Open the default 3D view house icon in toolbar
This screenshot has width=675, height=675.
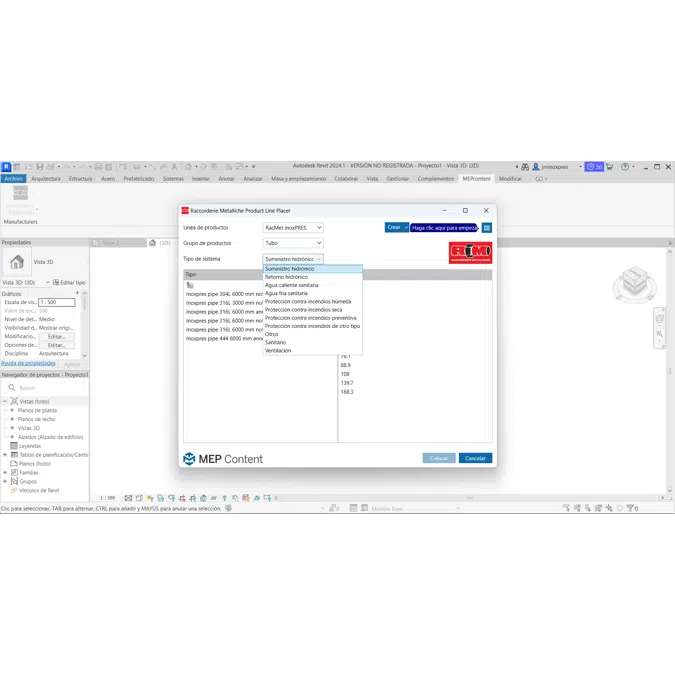click(x=188, y=167)
